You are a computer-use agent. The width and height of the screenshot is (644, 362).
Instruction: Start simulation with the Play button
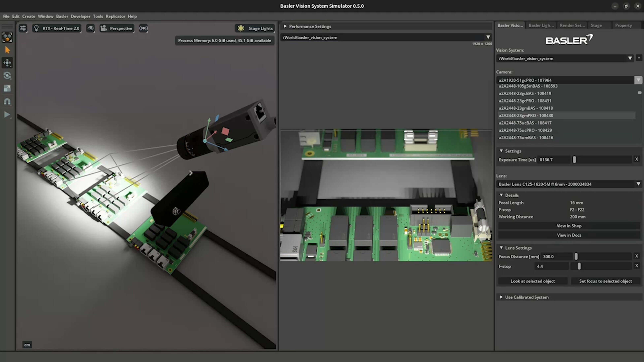click(7, 114)
